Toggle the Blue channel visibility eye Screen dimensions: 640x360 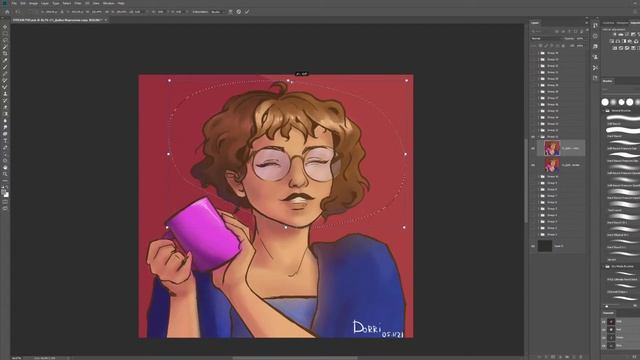(x=603, y=346)
